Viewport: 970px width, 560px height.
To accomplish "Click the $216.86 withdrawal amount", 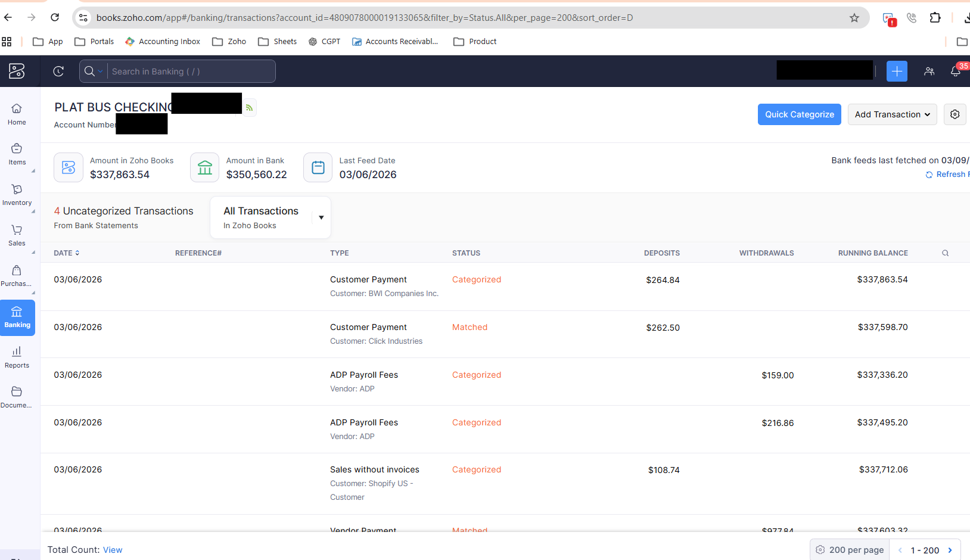I will (778, 423).
